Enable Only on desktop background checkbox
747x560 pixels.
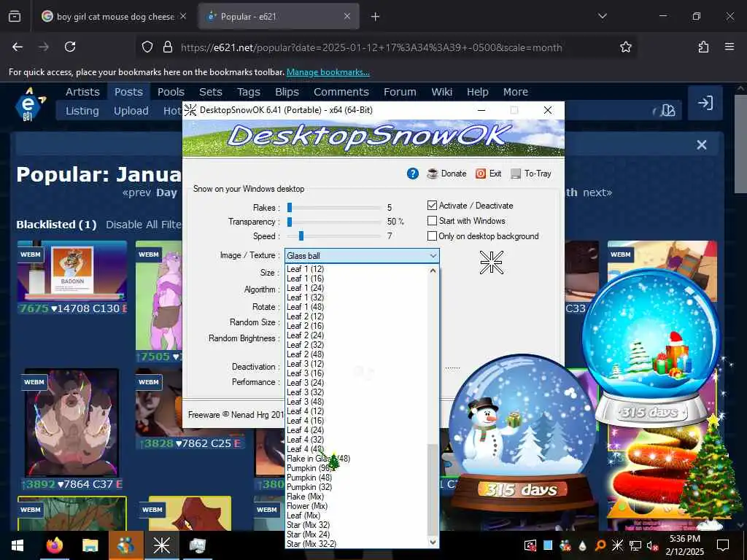point(432,236)
